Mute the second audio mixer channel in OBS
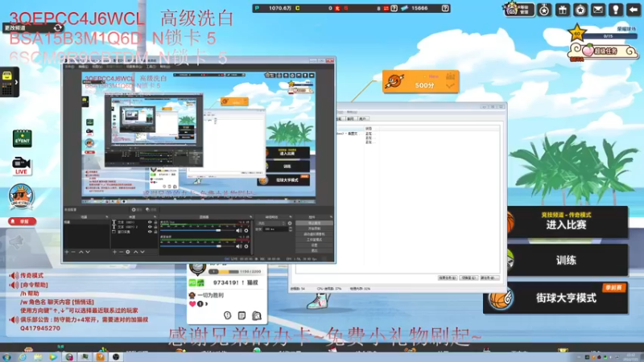 238,246
